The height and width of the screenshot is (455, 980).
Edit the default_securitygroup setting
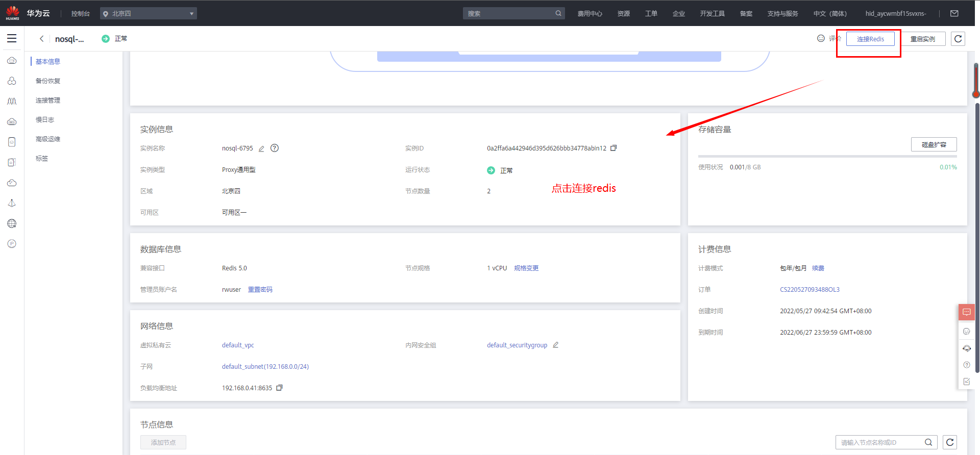click(x=555, y=345)
